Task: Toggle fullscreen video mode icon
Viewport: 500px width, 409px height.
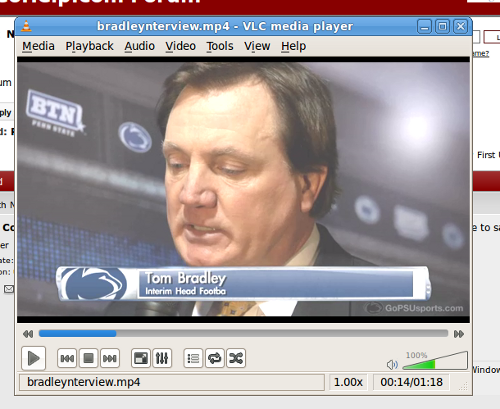Action: click(141, 358)
